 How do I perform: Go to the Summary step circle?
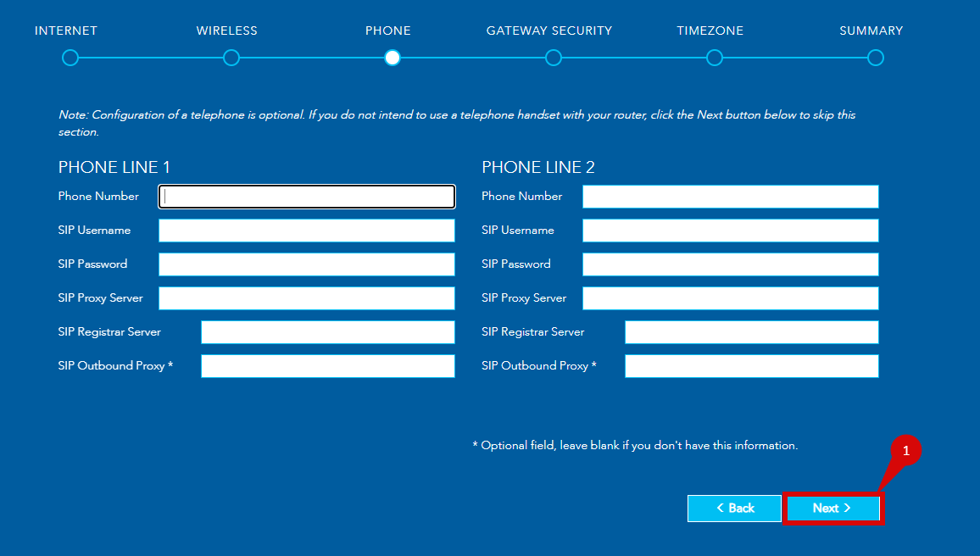[876, 58]
